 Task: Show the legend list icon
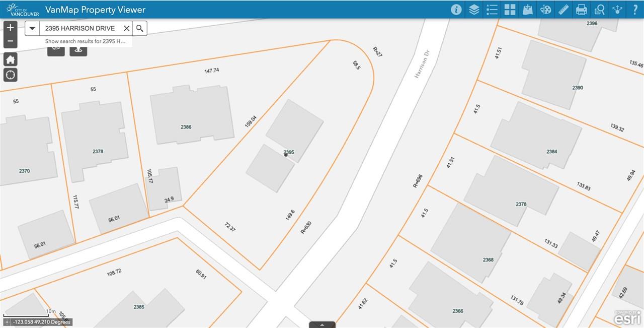tap(492, 10)
